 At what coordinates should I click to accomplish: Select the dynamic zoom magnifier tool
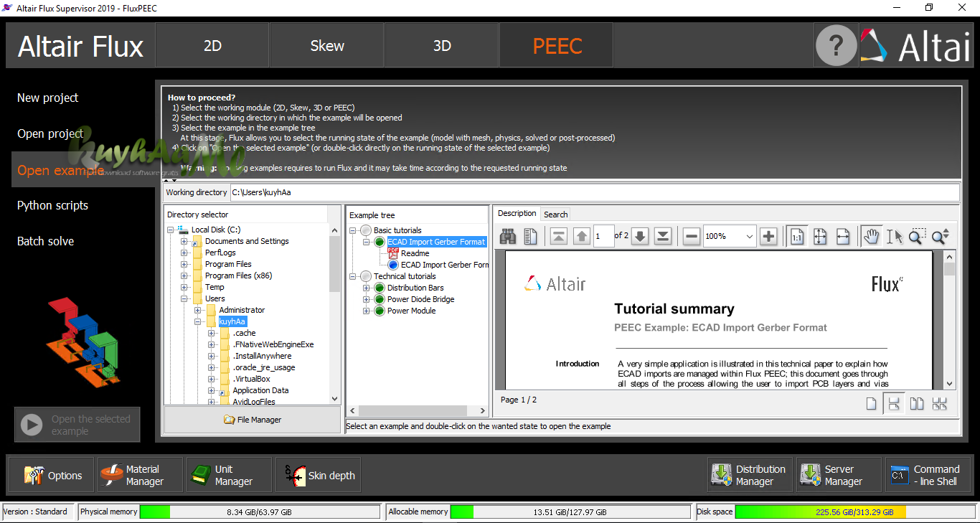(940, 236)
